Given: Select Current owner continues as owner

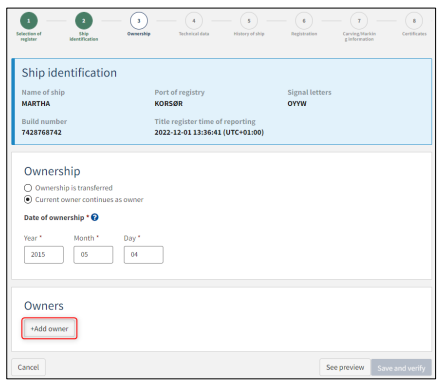Looking at the screenshot, I should coord(28,200).
